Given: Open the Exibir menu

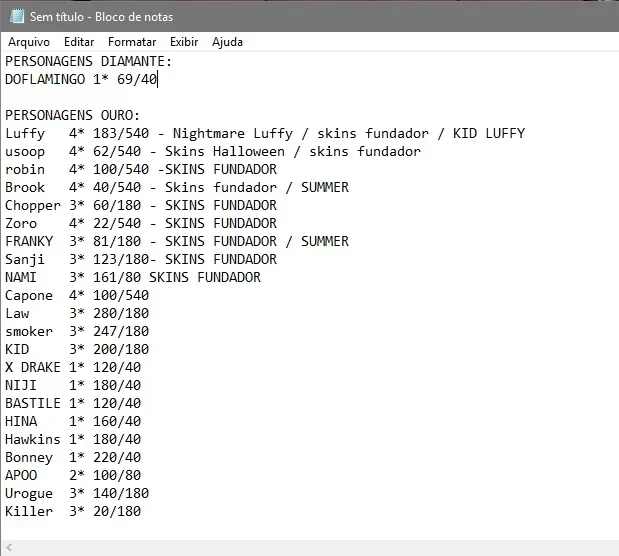Looking at the screenshot, I should click(184, 42).
